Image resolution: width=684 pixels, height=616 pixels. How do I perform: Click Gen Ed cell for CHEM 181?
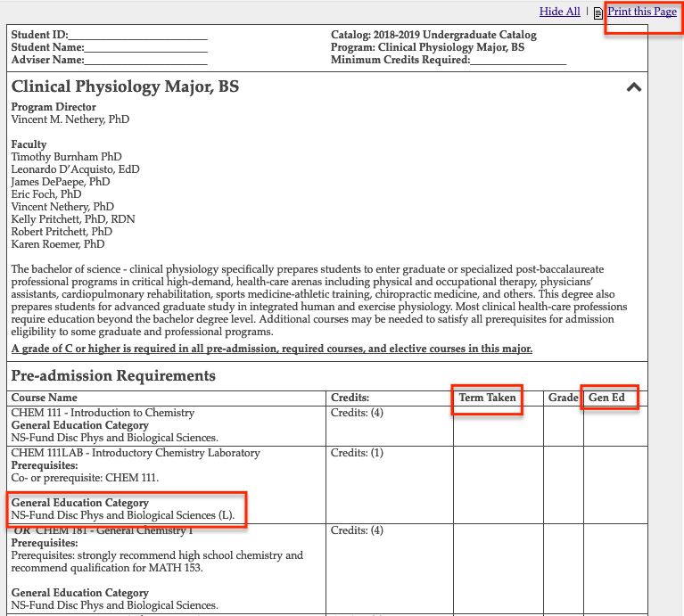(x=615, y=569)
